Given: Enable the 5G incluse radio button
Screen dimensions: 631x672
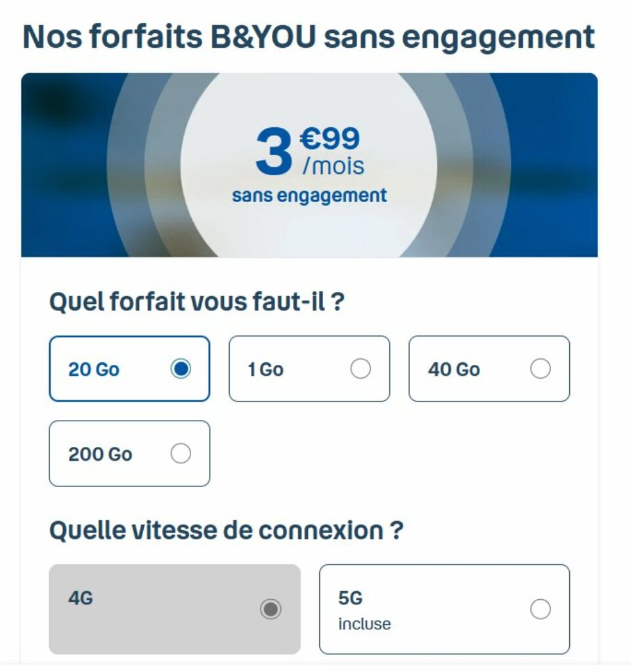Looking at the screenshot, I should point(540,610).
